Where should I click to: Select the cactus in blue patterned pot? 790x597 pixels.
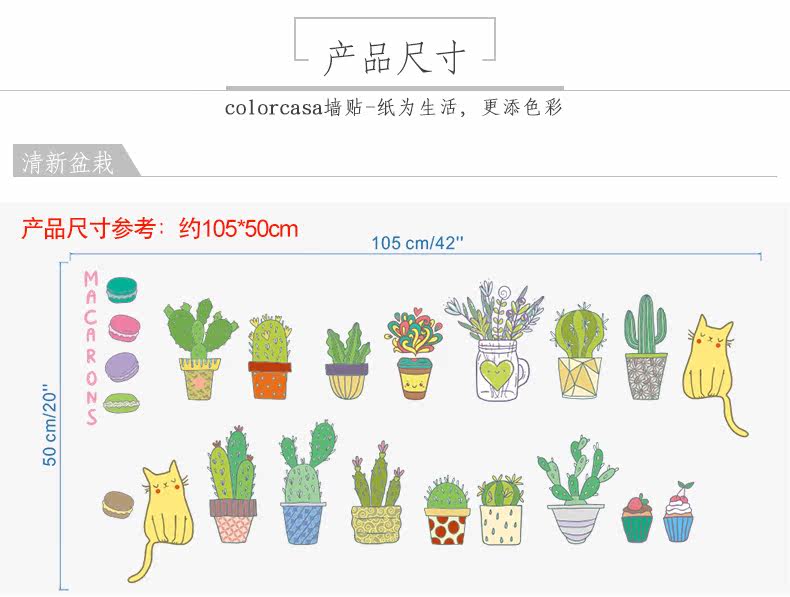[x=305, y=483]
